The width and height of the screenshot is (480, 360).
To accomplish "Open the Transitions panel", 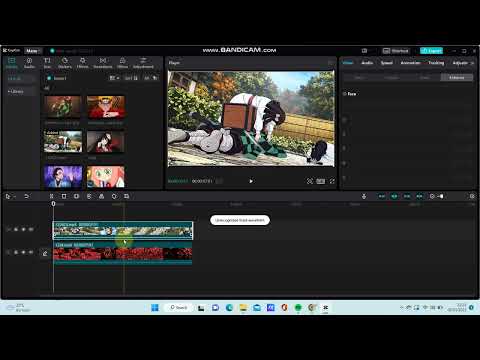I will pos(103,62).
